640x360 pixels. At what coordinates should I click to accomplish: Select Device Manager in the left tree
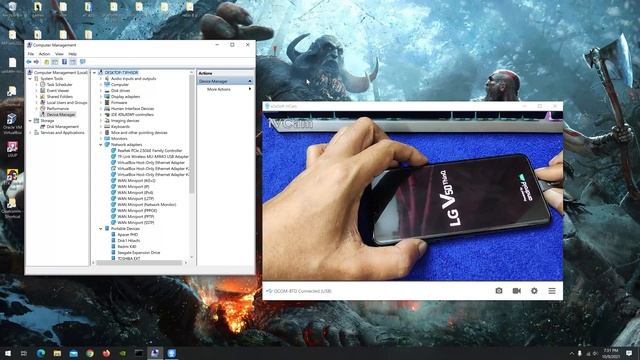(60, 115)
